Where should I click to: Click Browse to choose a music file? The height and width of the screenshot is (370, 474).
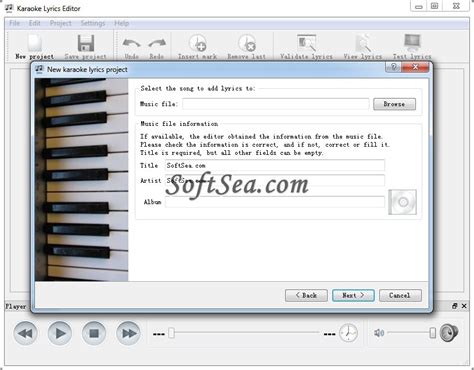pos(394,104)
